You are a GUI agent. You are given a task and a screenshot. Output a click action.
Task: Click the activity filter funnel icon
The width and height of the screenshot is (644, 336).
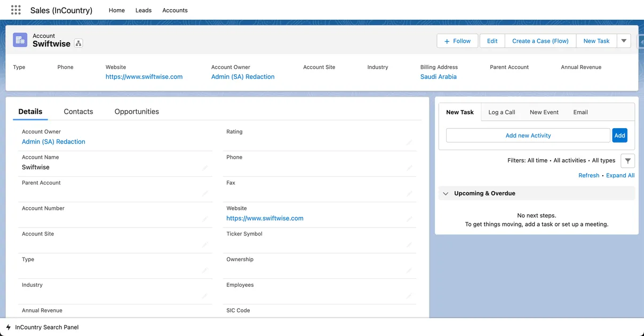[627, 161]
